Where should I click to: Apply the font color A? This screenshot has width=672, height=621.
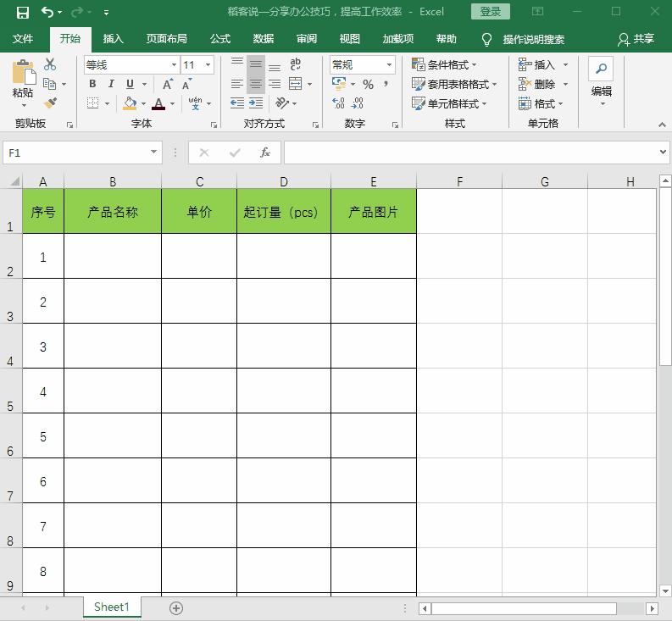[158, 103]
